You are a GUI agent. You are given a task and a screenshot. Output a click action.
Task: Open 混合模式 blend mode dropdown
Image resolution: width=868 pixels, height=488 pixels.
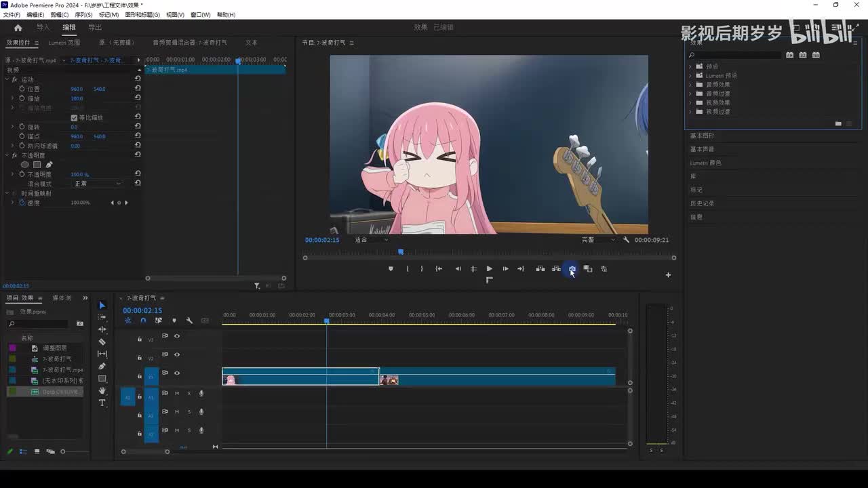[x=98, y=184]
